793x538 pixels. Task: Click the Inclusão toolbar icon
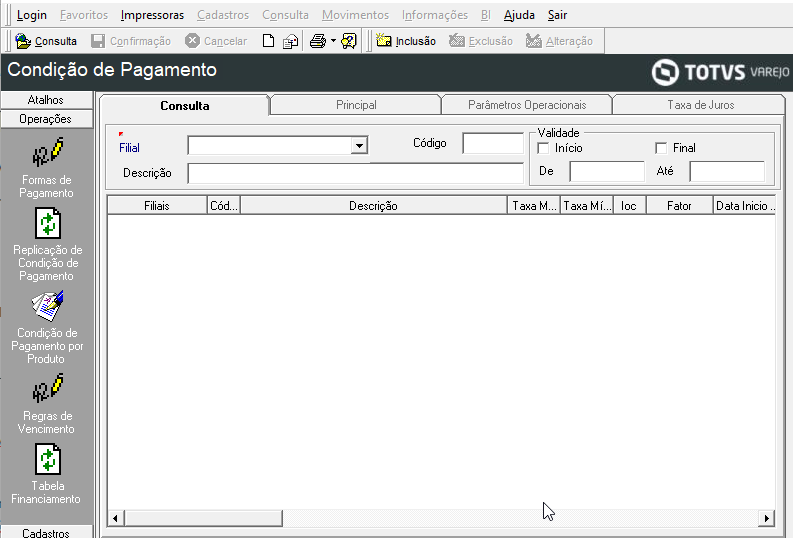point(384,40)
